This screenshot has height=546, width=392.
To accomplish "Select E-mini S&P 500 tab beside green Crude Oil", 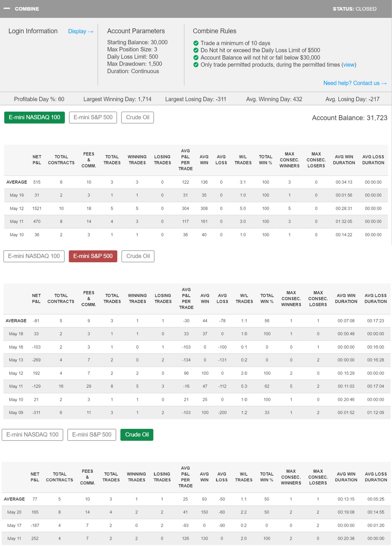I will [x=92, y=435].
